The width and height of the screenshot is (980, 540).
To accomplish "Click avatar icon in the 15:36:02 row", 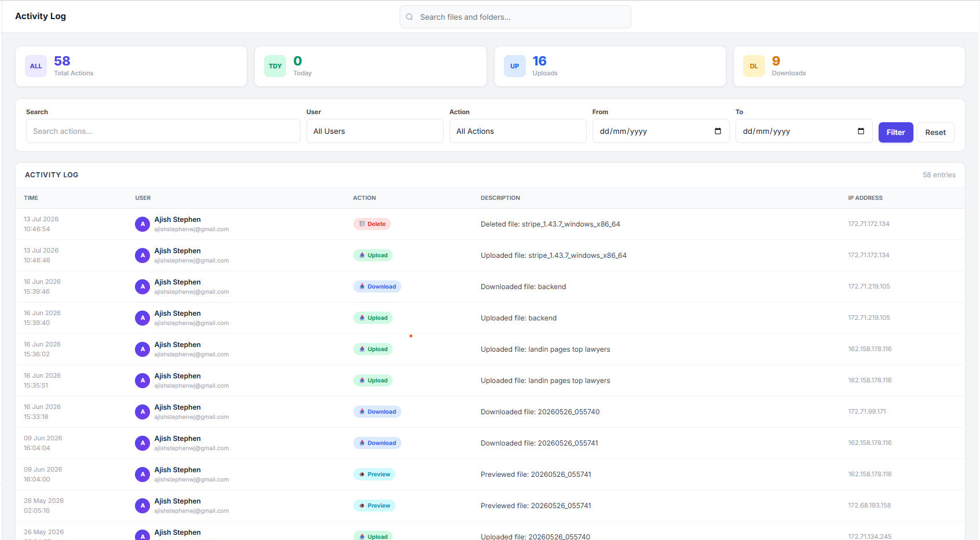I will (142, 349).
